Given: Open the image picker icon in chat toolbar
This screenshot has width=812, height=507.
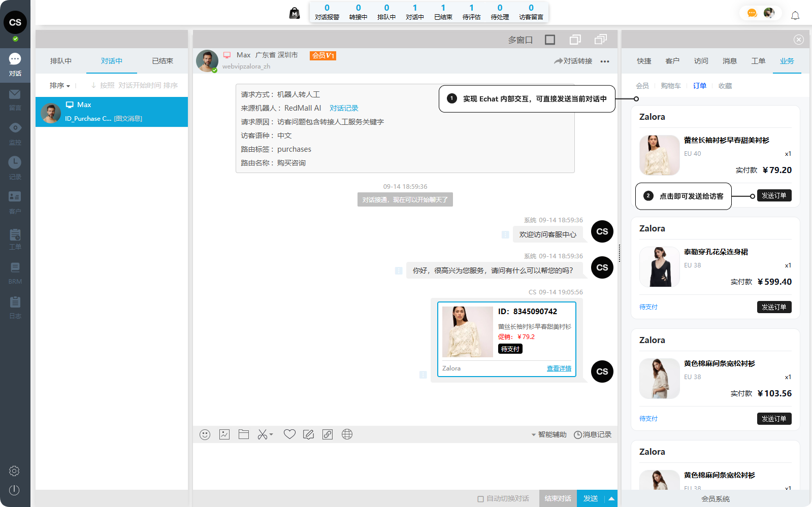Looking at the screenshot, I should tap(224, 434).
